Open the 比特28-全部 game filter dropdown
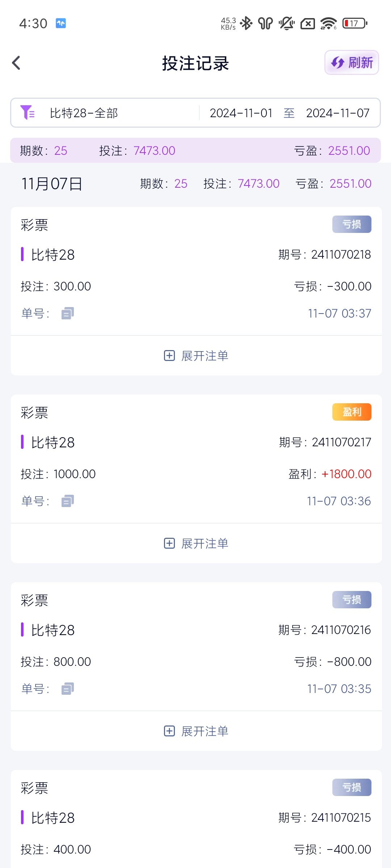This screenshot has width=391, height=868. pos(84,113)
